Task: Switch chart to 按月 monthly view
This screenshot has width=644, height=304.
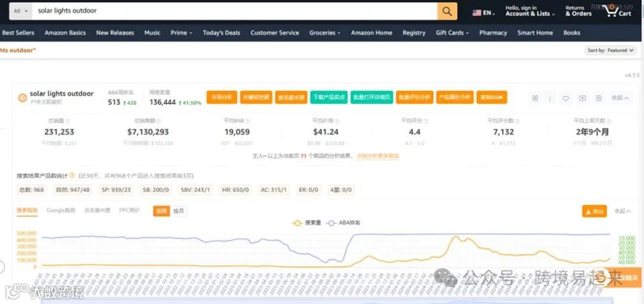Action: click(178, 211)
